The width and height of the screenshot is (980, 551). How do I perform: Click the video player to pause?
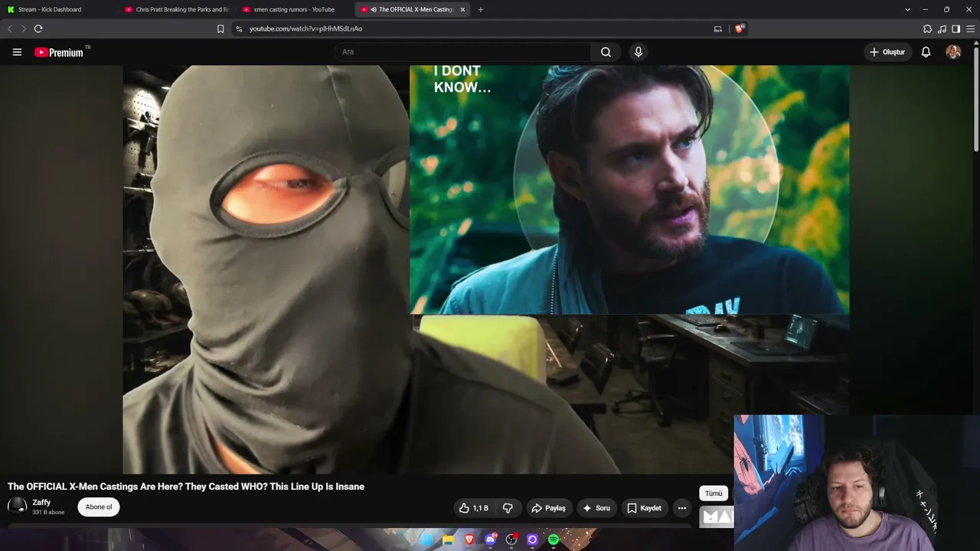coord(486,269)
